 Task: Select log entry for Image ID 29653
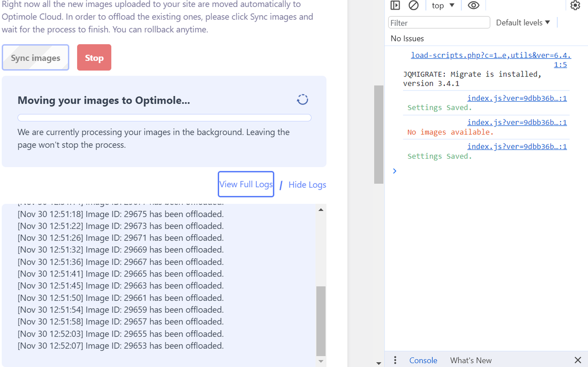coord(121,345)
